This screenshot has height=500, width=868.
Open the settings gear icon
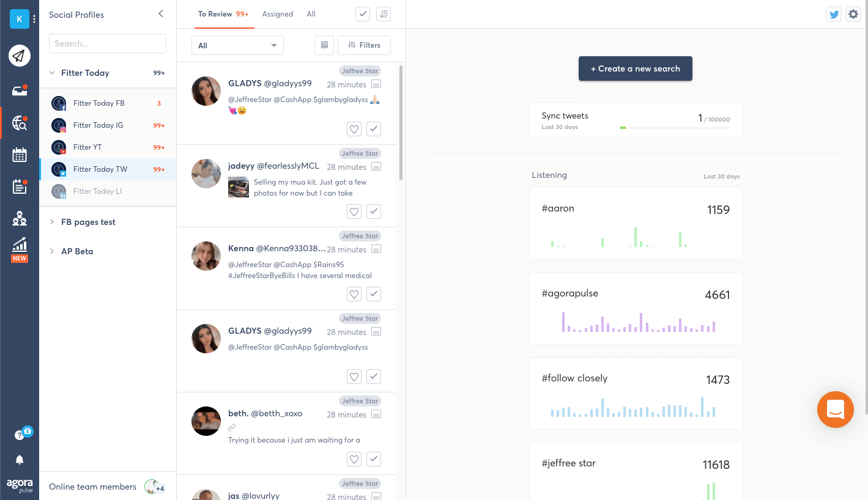click(853, 13)
